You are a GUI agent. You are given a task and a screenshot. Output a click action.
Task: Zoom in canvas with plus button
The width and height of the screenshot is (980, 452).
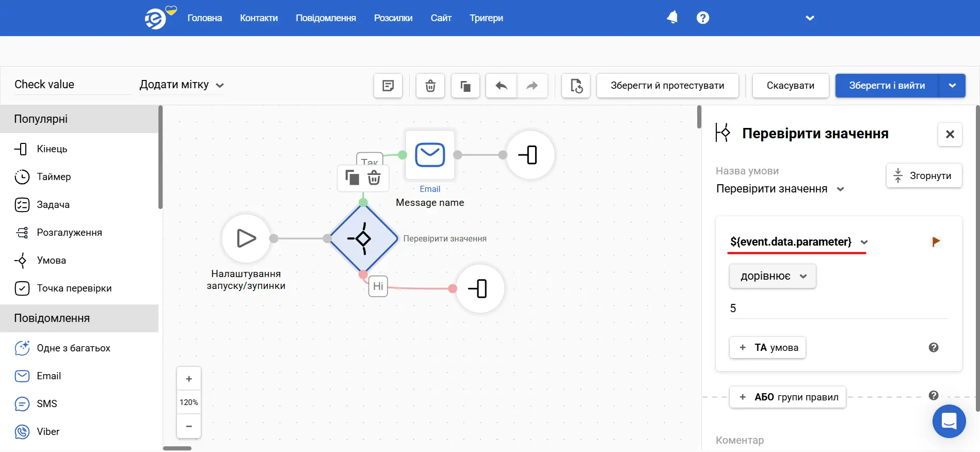tap(189, 379)
